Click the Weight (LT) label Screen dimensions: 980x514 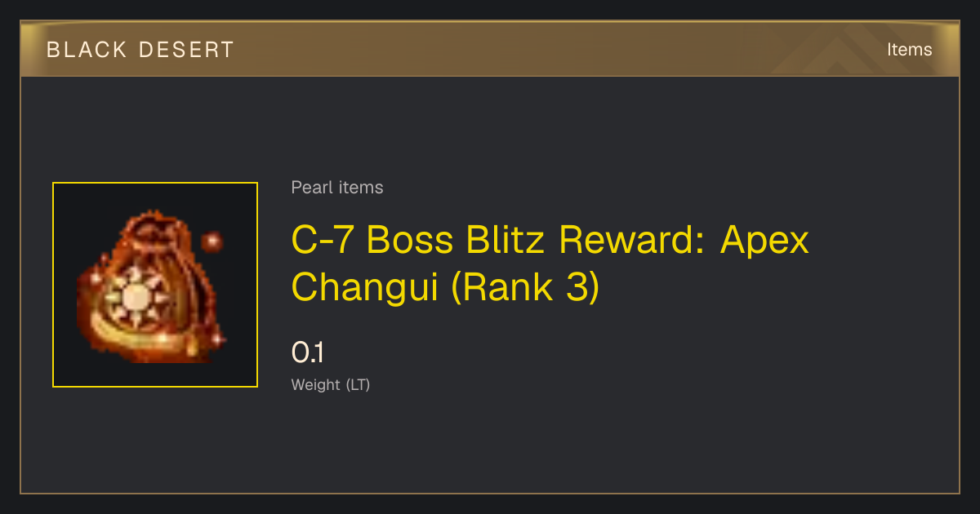tap(331, 384)
